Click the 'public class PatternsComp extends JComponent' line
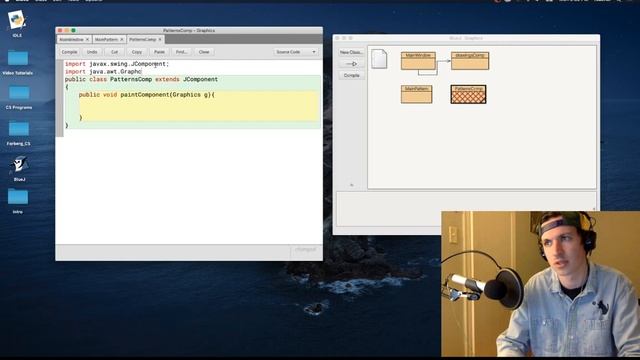 point(141,80)
